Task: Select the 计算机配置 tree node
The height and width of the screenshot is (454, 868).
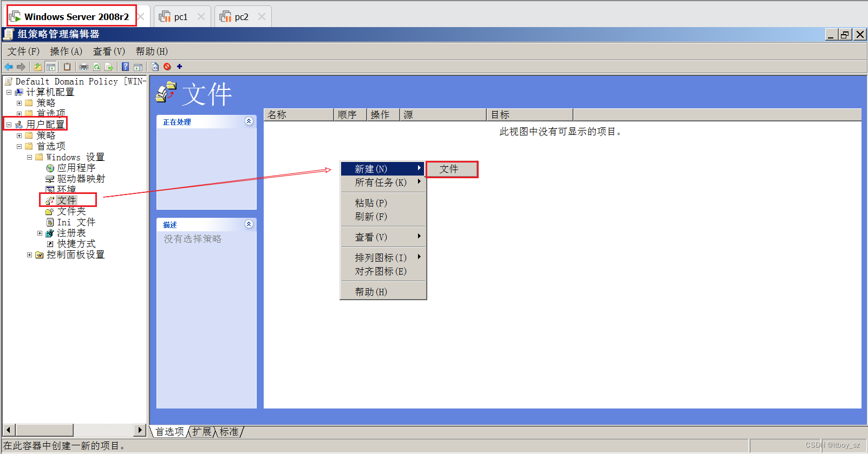Action: [x=50, y=92]
